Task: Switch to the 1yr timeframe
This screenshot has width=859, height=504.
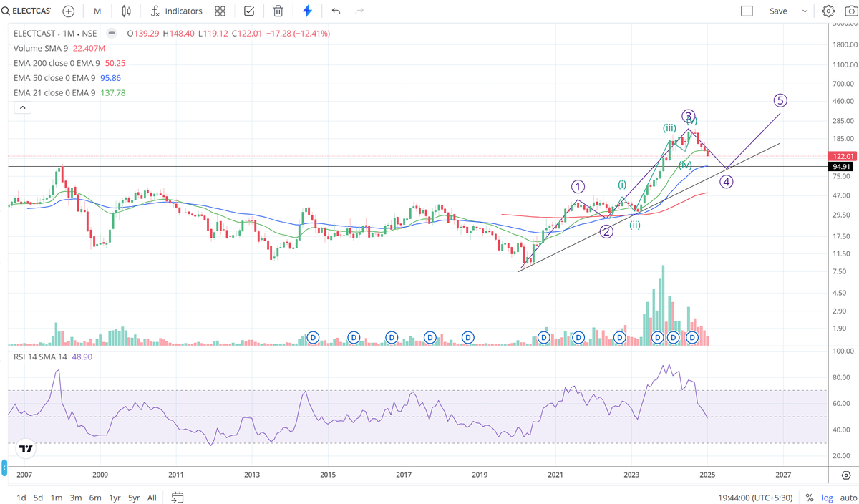Action: point(114,498)
